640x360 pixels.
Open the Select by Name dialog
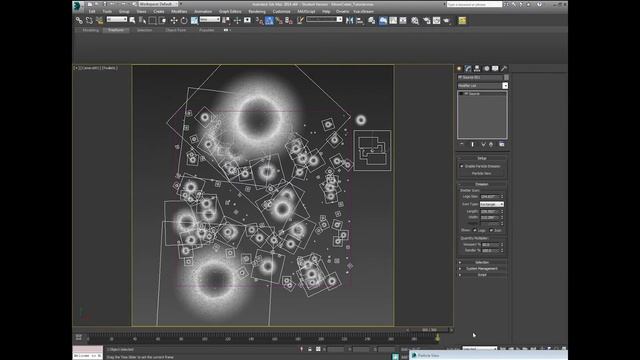pos(142,20)
